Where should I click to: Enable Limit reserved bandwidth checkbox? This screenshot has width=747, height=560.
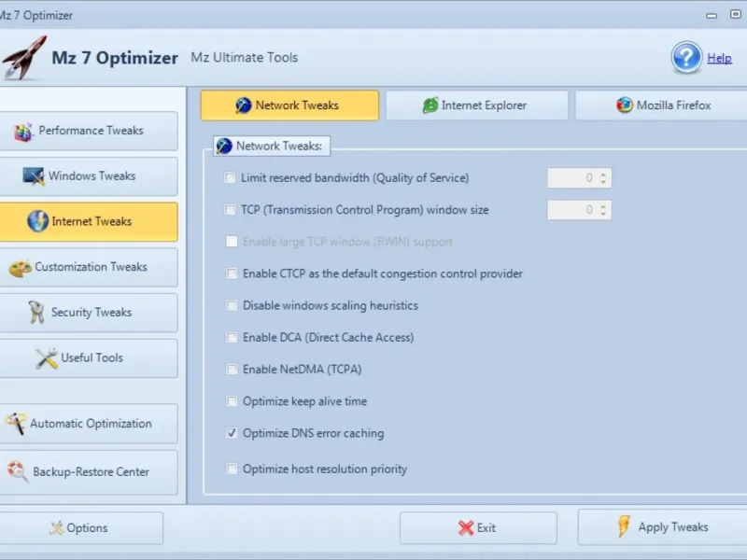(230, 177)
